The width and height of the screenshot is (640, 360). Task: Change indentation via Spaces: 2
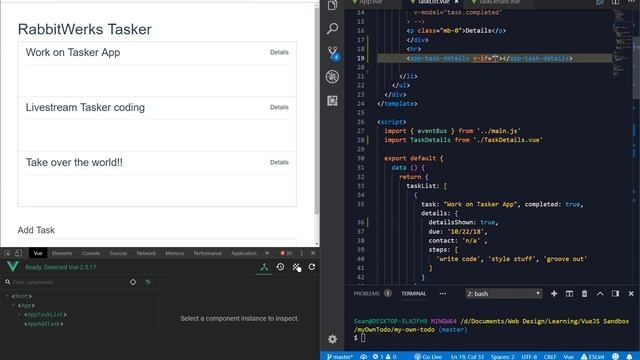502,356
